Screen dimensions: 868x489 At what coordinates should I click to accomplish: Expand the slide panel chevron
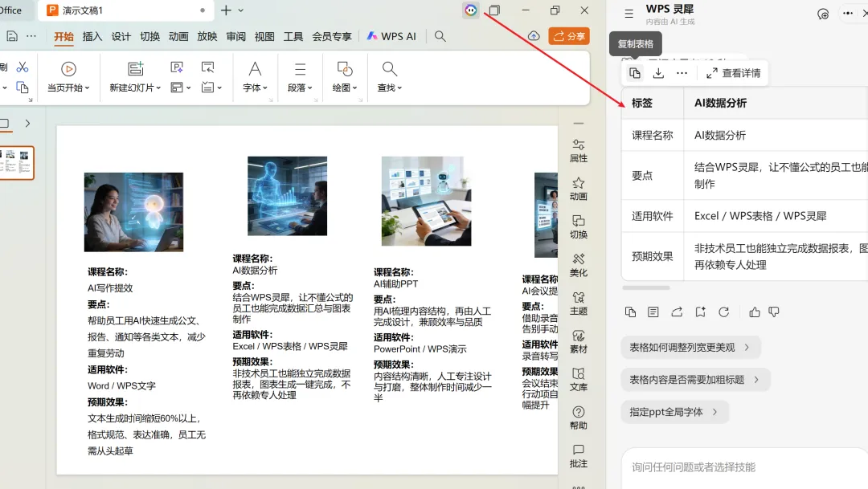point(27,124)
